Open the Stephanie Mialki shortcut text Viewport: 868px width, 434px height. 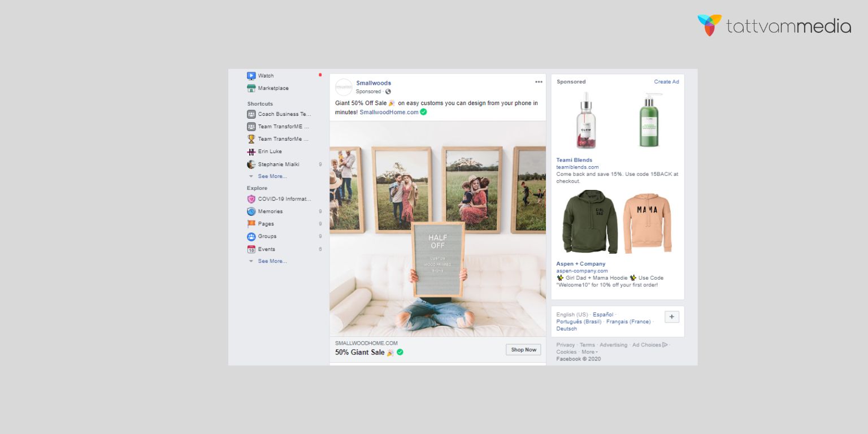click(279, 164)
